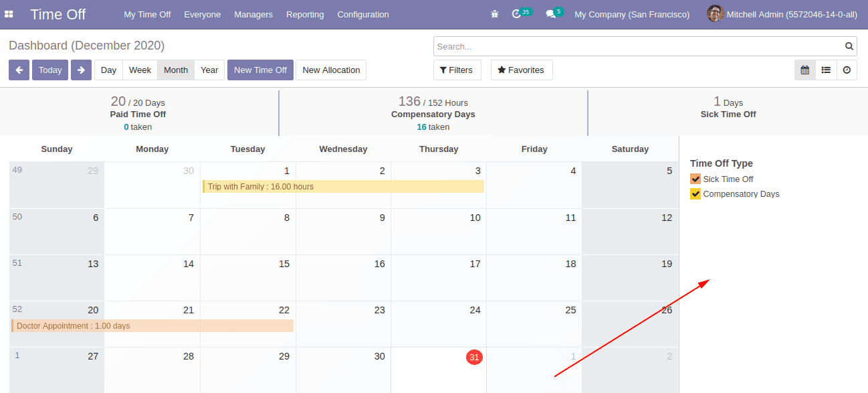Open My Time Off menu

147,14
